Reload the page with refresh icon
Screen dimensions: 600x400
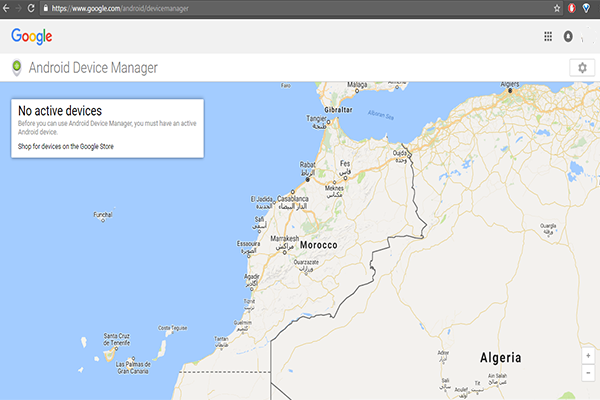tap(31, 8)
